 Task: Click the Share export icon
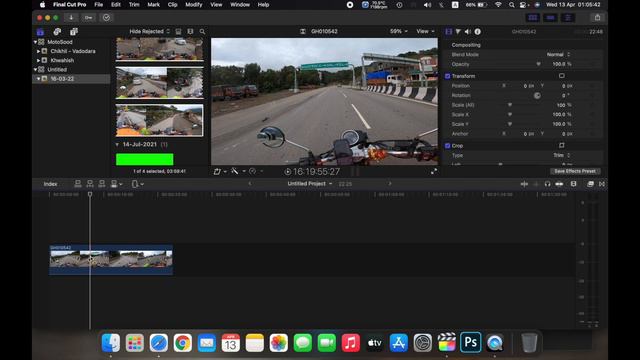598,18
